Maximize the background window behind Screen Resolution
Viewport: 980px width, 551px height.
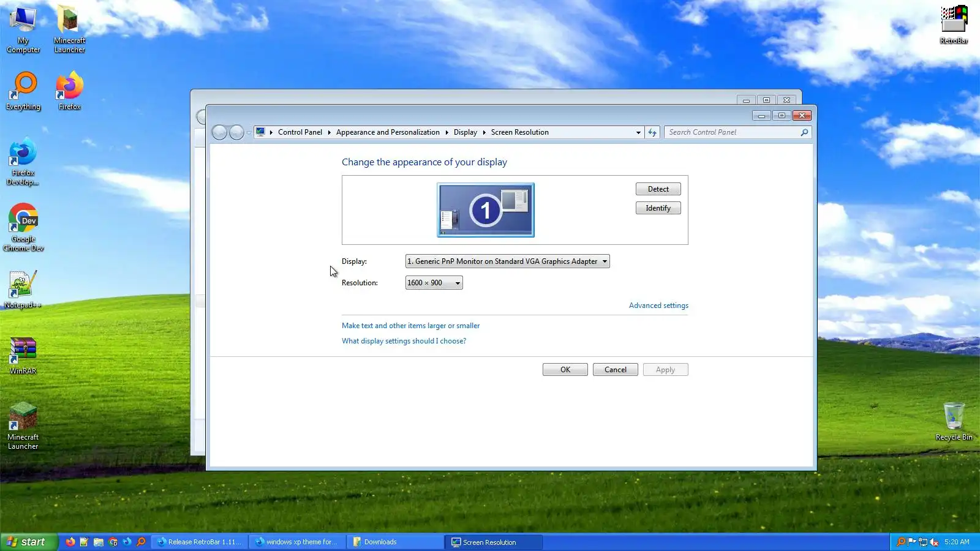766,100
